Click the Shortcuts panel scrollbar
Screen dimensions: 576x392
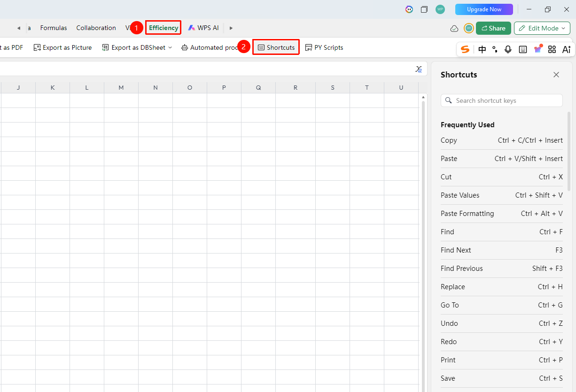[x=569, y=151]
